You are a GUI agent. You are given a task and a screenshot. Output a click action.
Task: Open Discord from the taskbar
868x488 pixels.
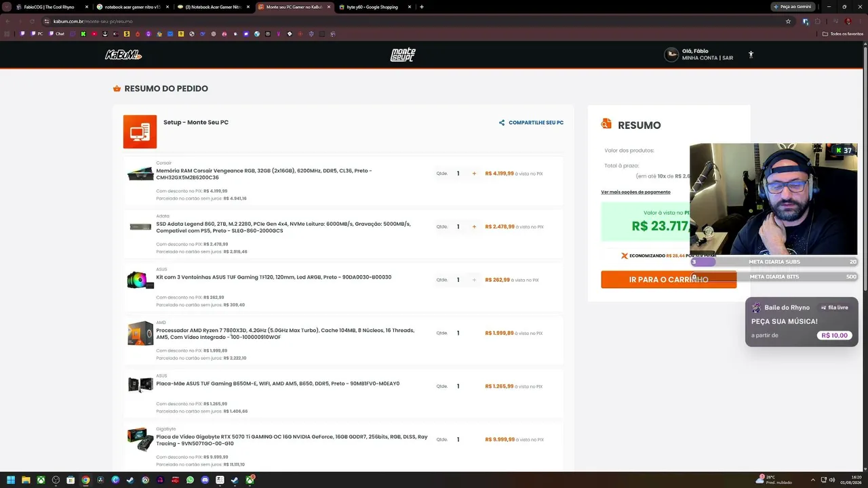tap(205, 480)
